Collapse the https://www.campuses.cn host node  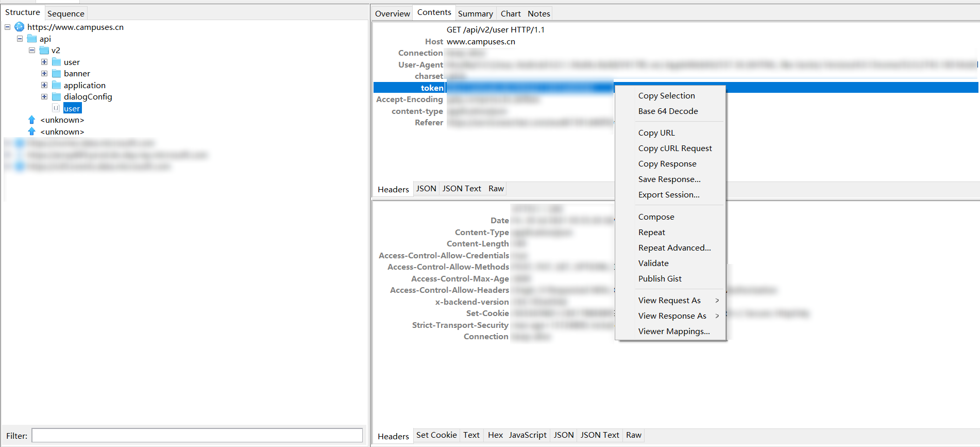[7, 27]
